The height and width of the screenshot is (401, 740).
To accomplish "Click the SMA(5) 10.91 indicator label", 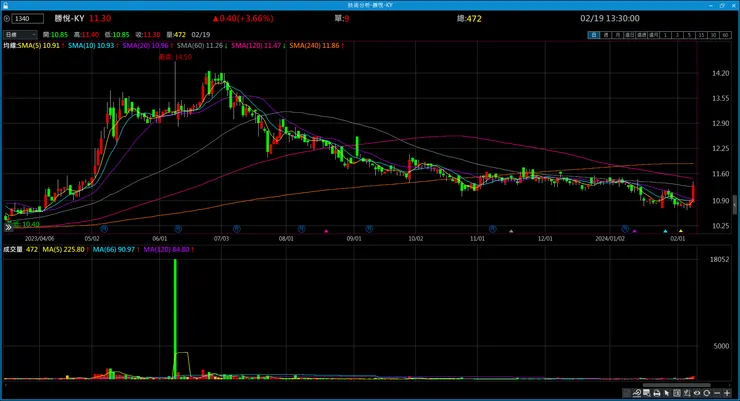I will pyautogui.click(x=41, y=46).
